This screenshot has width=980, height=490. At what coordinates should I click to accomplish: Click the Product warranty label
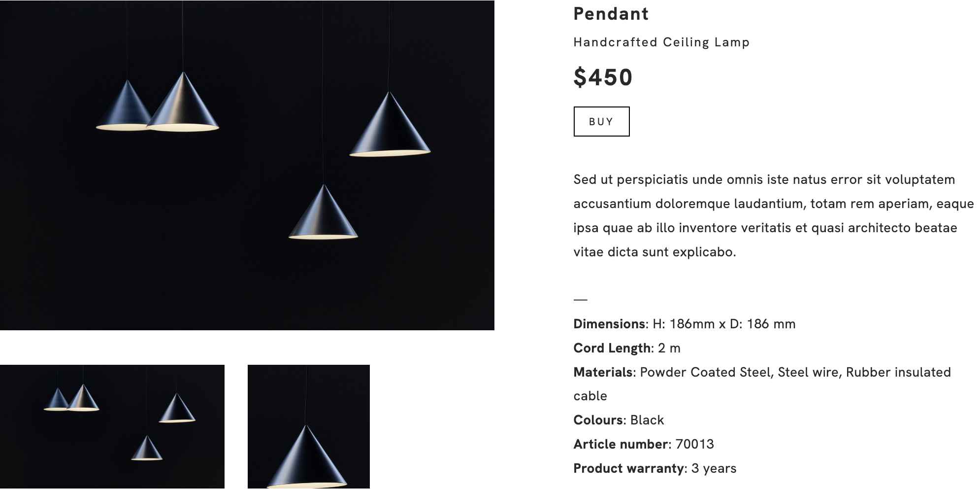[x=628, y=468]
